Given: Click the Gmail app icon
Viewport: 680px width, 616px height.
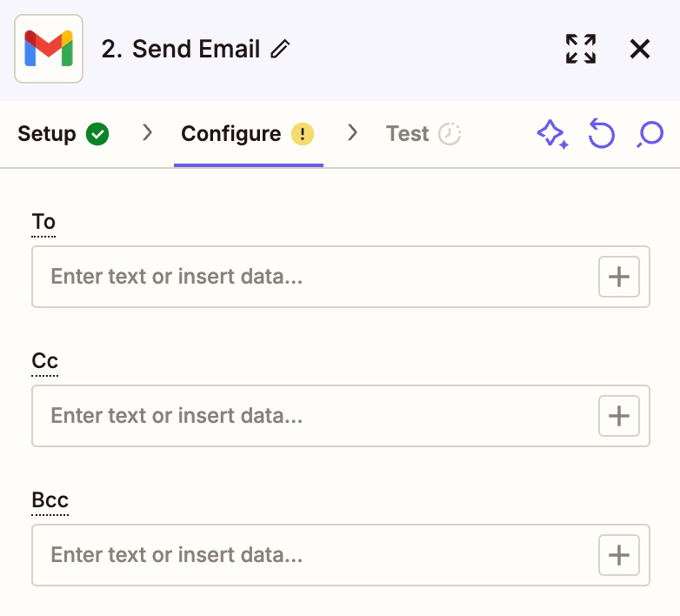Looking at the screenshot, I should click(x=49, y=49).
